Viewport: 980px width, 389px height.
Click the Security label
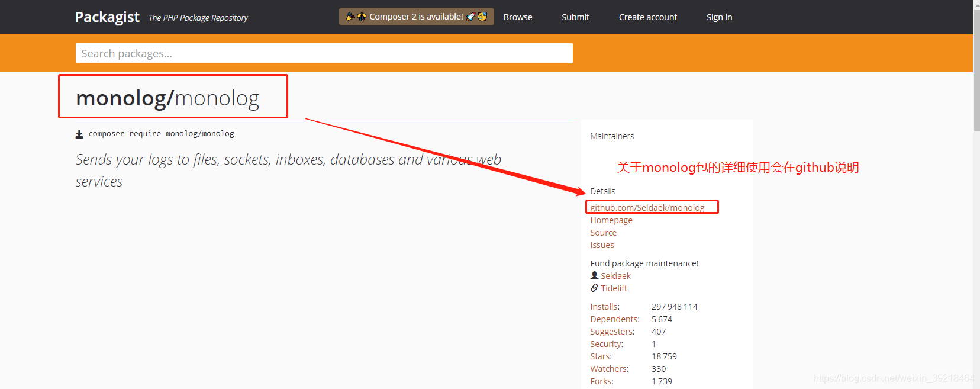(x=607, y=344)
